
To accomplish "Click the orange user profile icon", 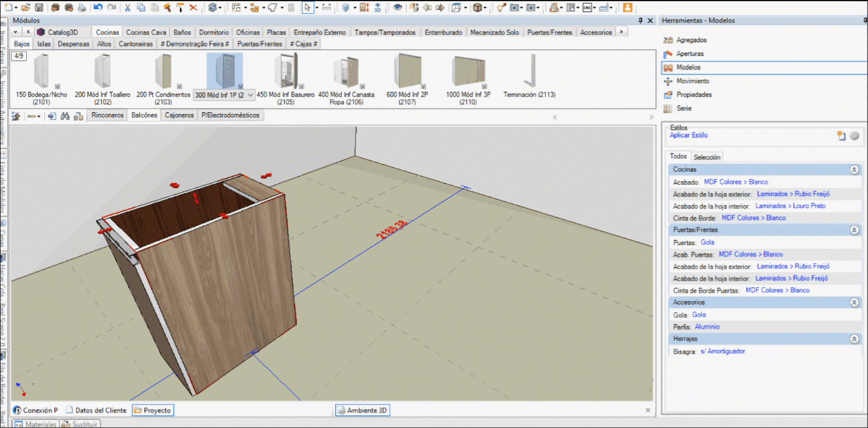I will [x=627, y=7].
